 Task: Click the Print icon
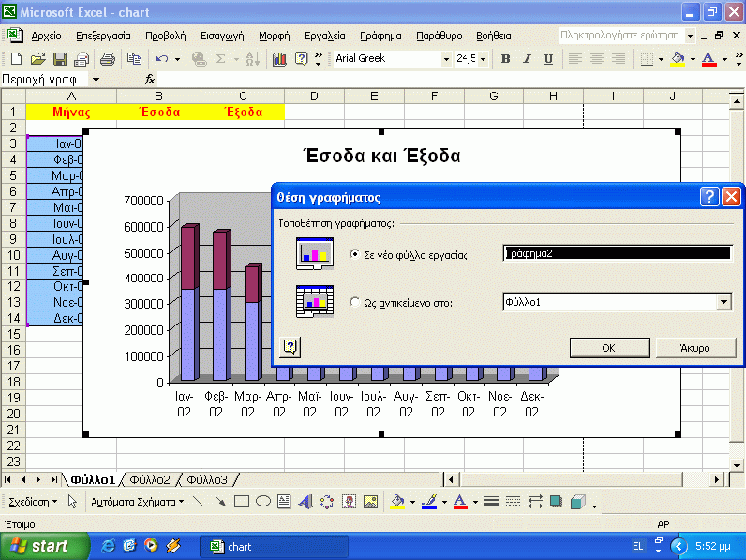coord(107,59)
